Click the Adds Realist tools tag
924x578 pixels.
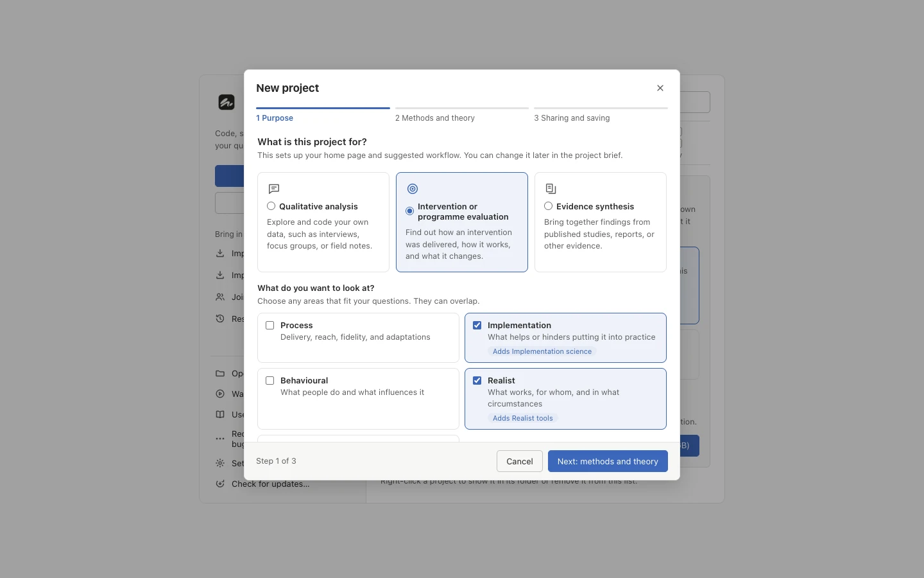[523, 418]
